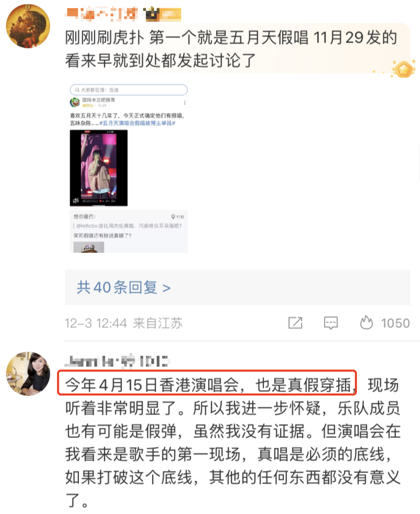Open the hashtag #五月天演唱会假唱被博主举报#
The image size is (420, 514).
(137, 123)
